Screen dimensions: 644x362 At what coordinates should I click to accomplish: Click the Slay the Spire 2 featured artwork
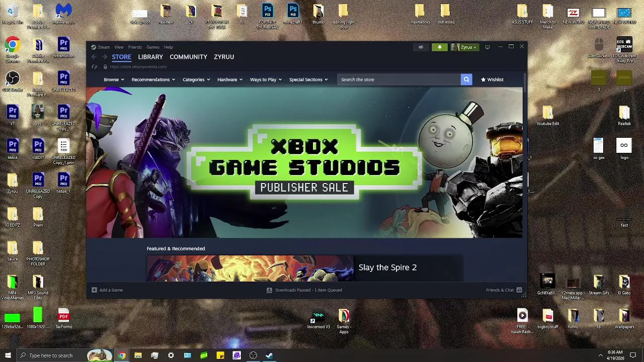(x=250, y=268)
